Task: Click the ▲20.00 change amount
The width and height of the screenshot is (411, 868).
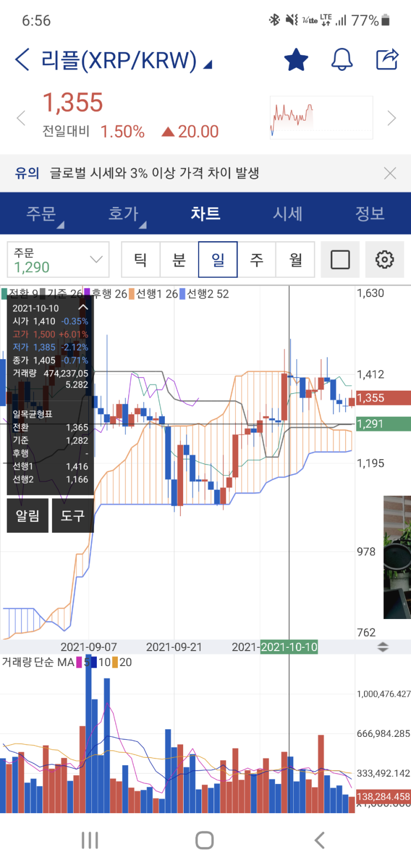Action: point(190,132)
